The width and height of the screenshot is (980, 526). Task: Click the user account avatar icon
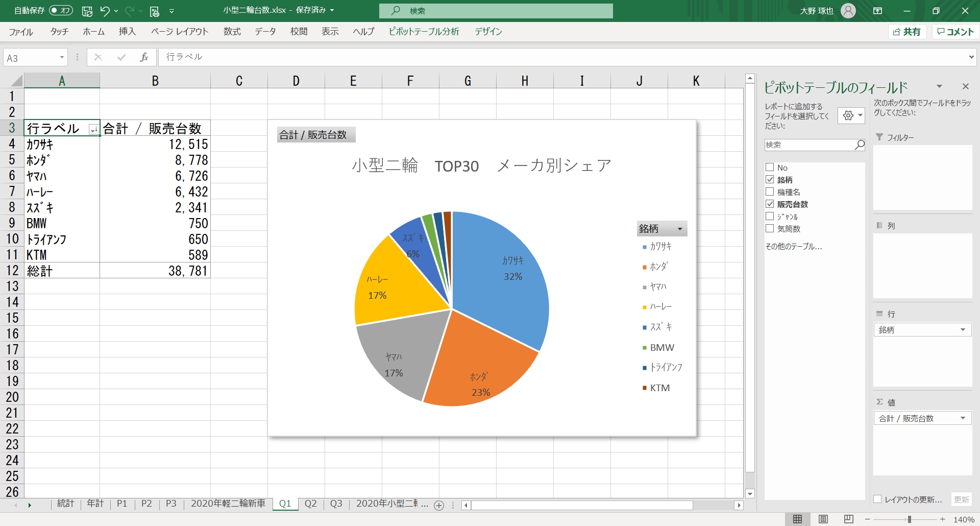coord(848,11)
